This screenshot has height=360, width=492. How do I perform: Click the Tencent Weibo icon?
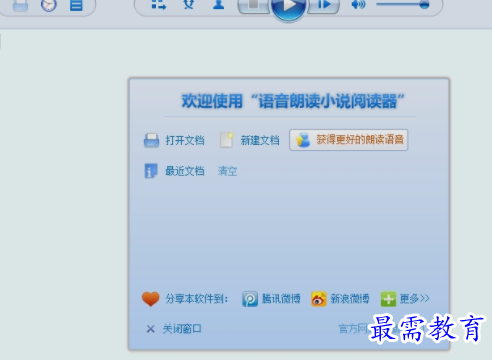[250, 299]
